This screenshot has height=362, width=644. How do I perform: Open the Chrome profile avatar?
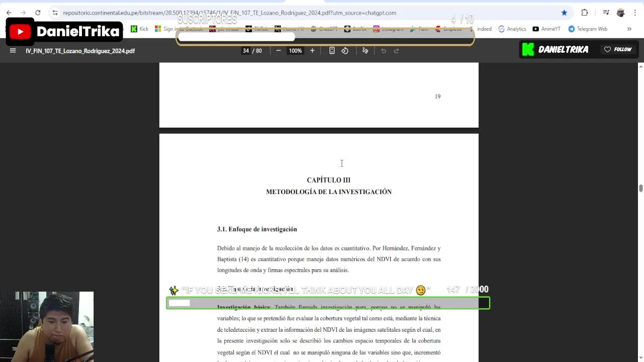tap(620, 13)
